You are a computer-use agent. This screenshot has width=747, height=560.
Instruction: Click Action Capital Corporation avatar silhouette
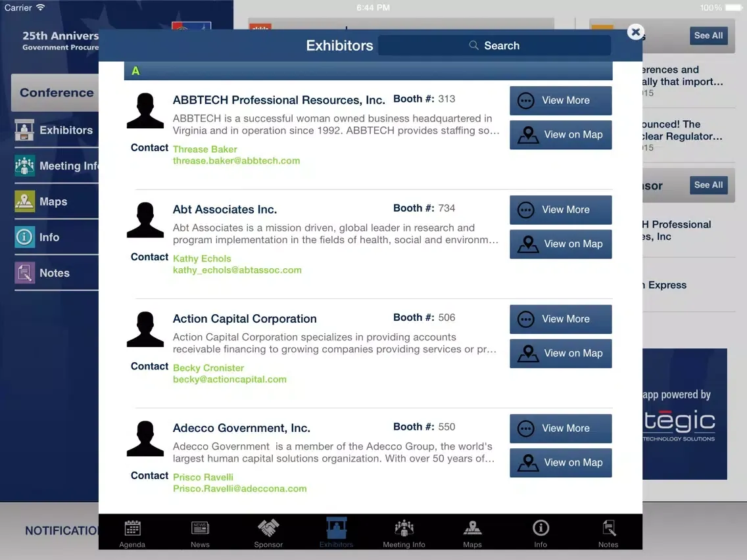(x=145, y=329)
